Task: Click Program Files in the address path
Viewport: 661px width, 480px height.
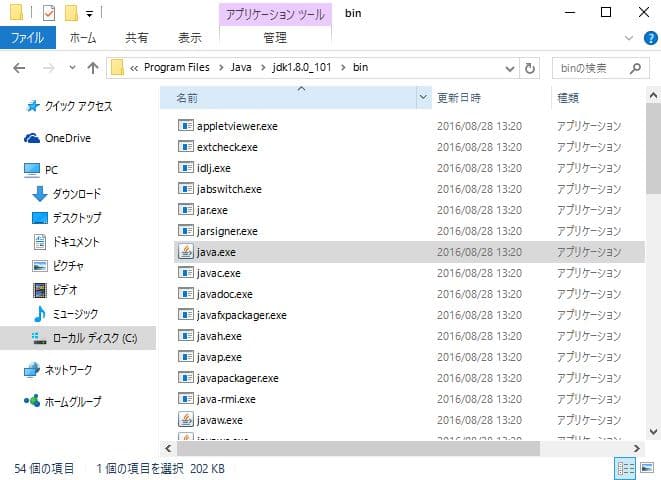Action: tap(177, 67)
